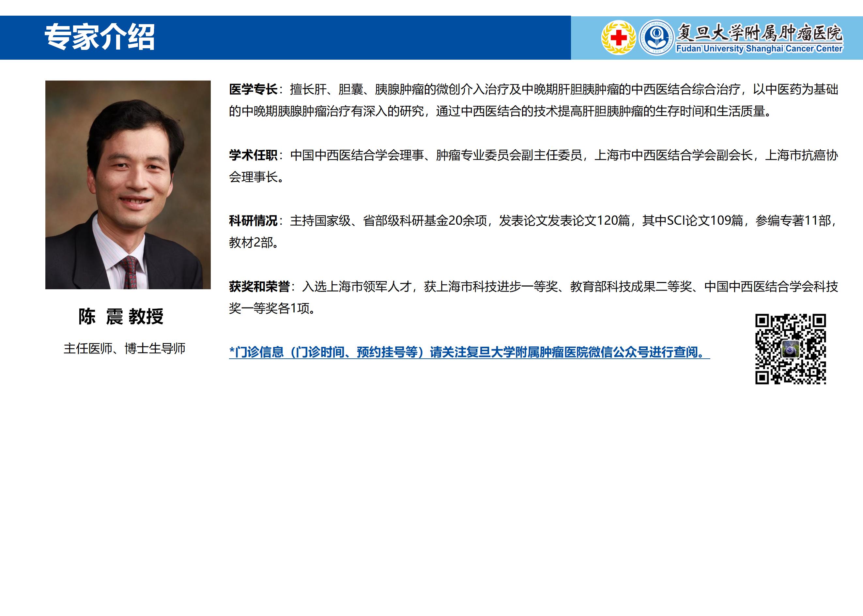Screen dimensions: 863x616
Task: Click the 获奖和荣誉 bold heading
Action: pyautogui.click(x=259, y=286)
